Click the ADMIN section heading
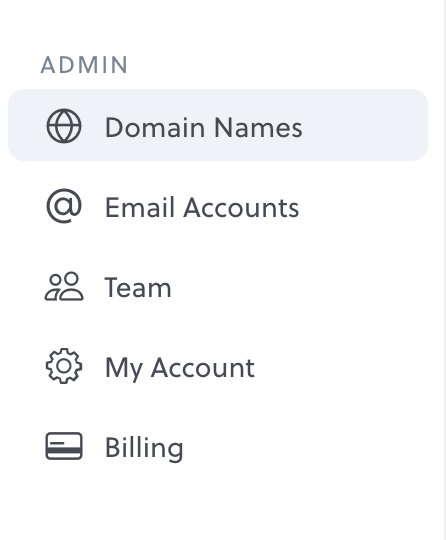Image resolution: width=446 pixels, height=540 pixels. point(84,65)
